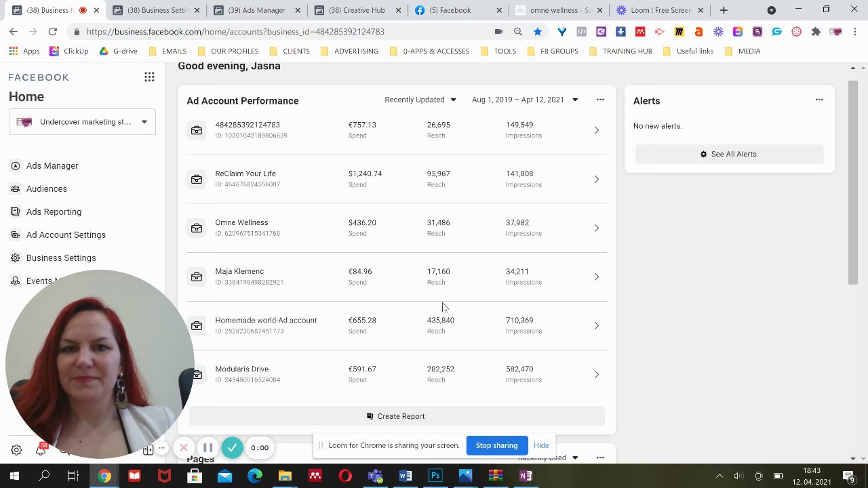The image size is (868, 488).
Task: Switch to the Ads Manager browser tab
Action: pyautogui.click(x=256, y=10)
